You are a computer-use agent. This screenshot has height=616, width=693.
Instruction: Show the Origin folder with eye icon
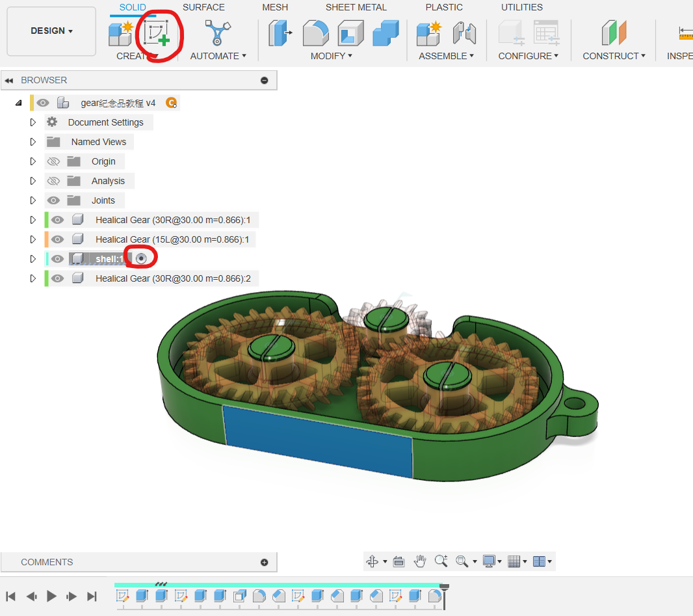pyautogui.click(x=53, y=161)
